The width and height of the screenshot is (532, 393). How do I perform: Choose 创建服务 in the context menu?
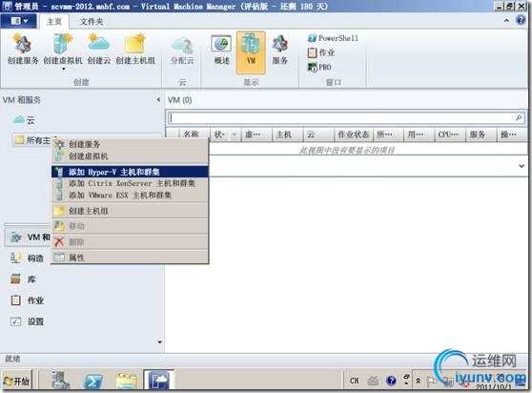[x=130, y=144]
